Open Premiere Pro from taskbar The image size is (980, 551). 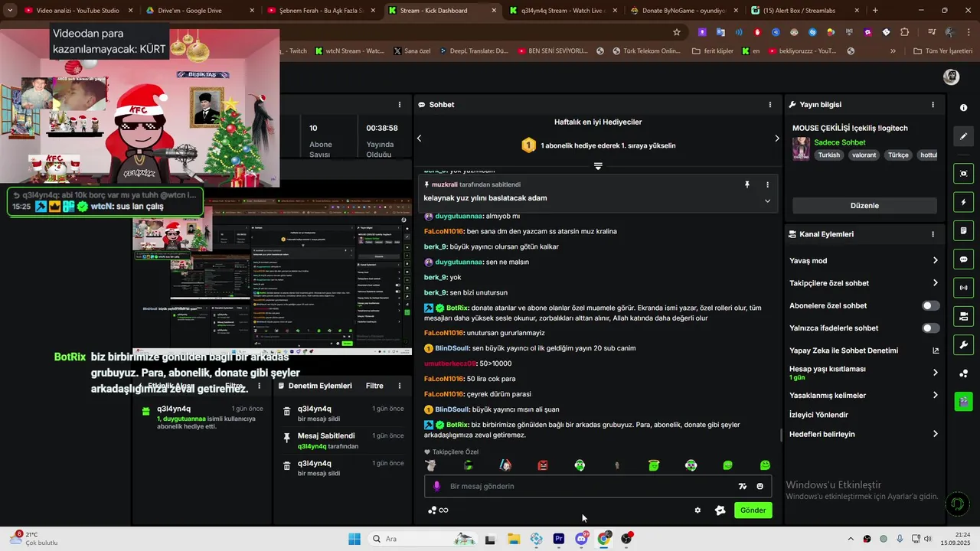tap(559, 539)
